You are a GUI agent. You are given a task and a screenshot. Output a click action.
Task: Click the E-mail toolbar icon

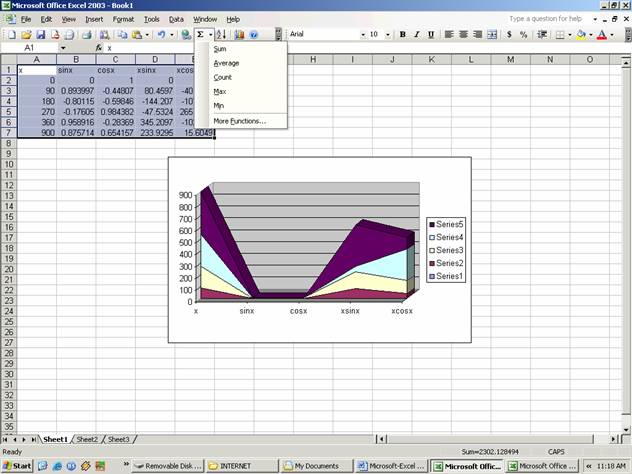click(69, 35)
